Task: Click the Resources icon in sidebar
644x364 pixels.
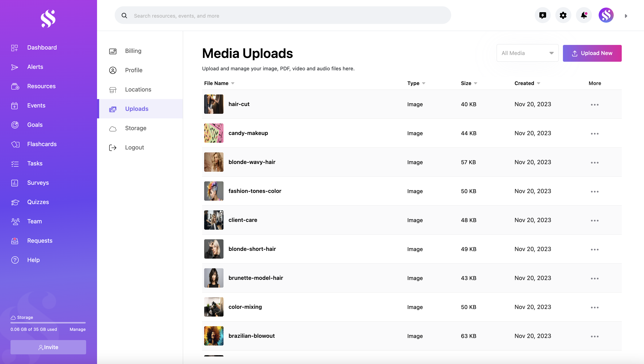Action: click(x=15, y=86)
